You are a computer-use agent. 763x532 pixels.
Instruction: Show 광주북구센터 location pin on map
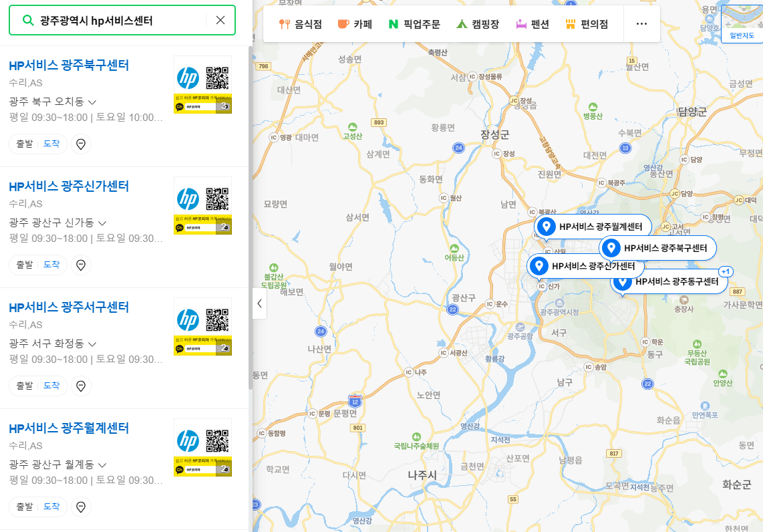(x=82, y=144)
